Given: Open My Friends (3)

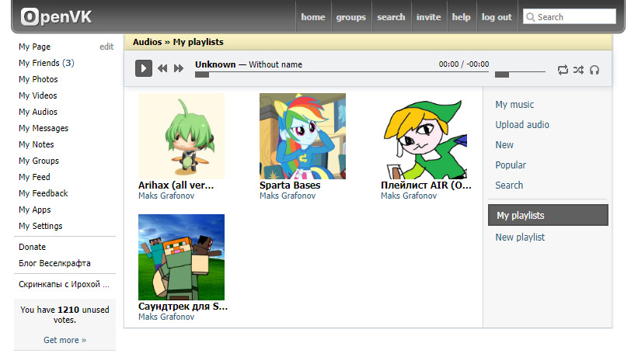Looking at the screenshot, I should (x=47, y=63).
